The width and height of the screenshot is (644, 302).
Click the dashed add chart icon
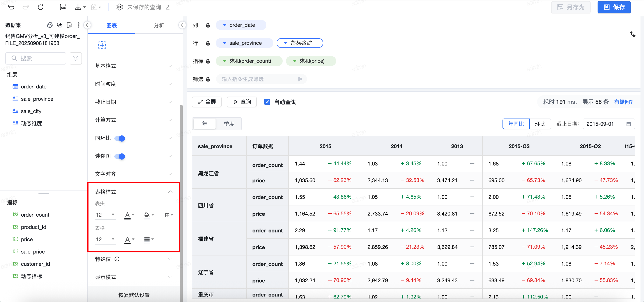(x=102, y=45)
